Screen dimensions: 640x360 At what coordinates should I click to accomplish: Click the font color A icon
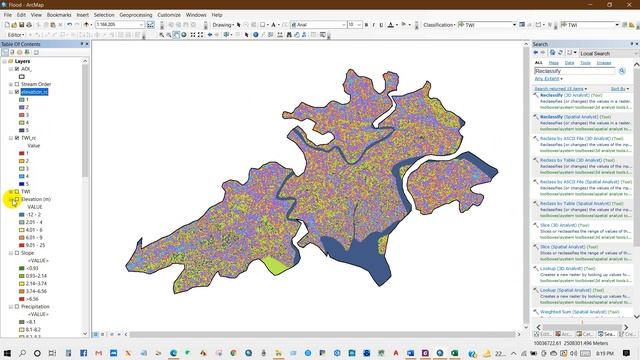tap(391, 25)
